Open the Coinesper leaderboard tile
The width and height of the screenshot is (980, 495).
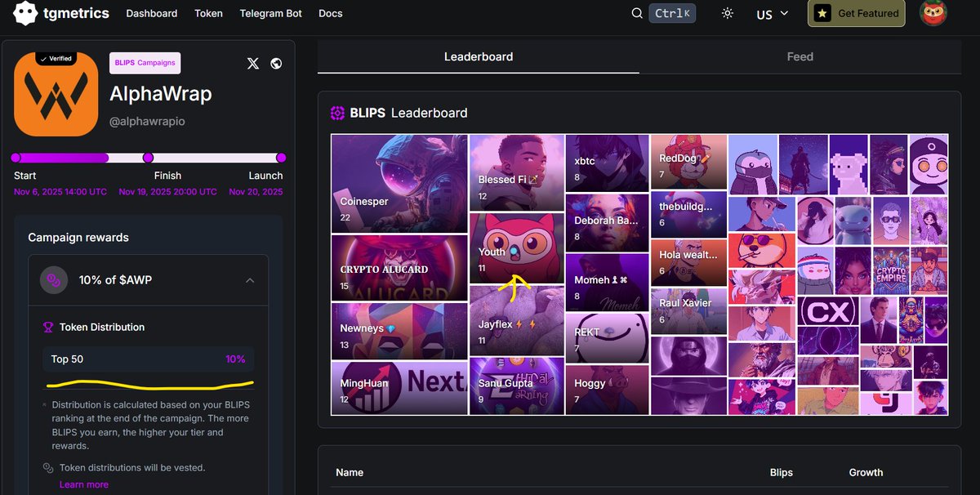tap(399, 184)
